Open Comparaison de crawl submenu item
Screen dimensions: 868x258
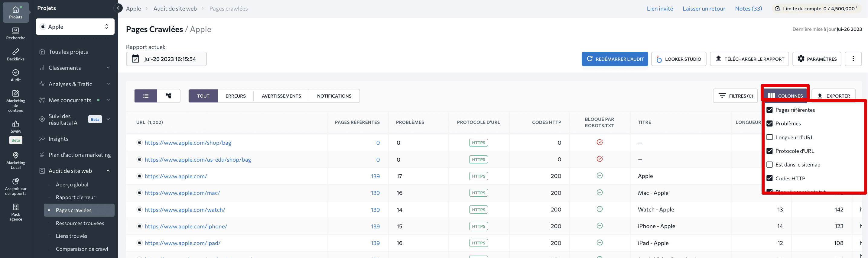(x=82, y=249)
